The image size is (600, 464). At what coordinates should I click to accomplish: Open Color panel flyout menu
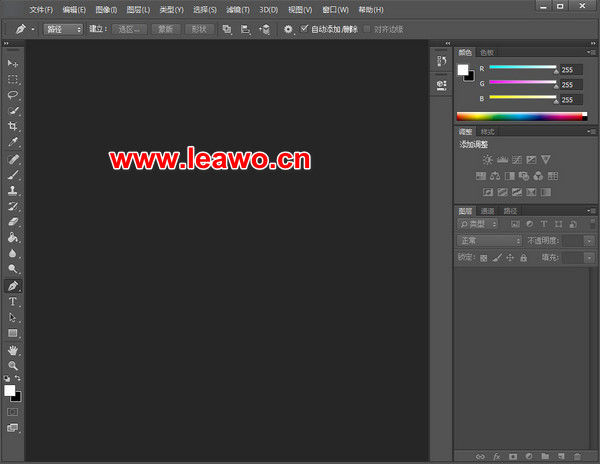coord(592,52)
